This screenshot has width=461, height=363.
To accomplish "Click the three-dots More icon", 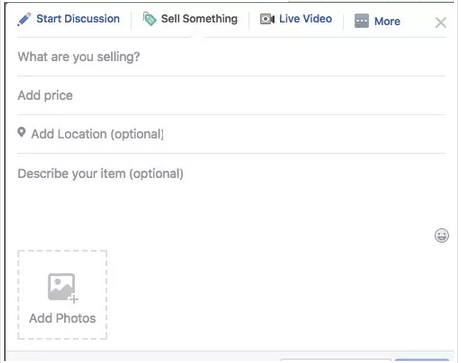I will [362, 21].
